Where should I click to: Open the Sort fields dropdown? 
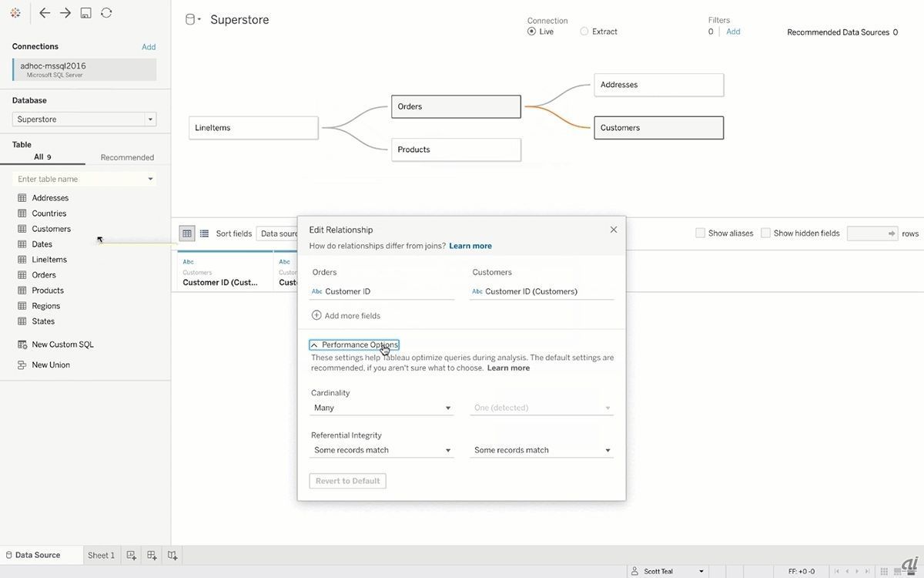pos(278,234)
